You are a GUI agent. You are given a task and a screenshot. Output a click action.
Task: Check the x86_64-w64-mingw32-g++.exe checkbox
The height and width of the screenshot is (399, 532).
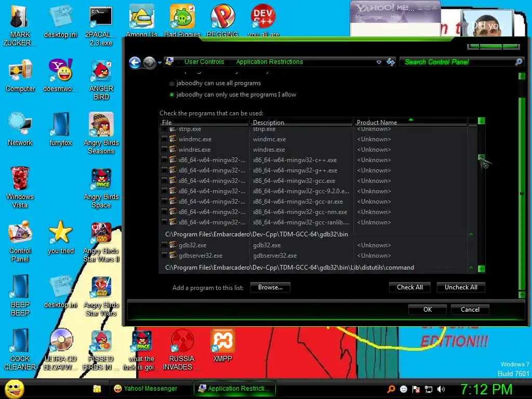(x=164, y=170)
